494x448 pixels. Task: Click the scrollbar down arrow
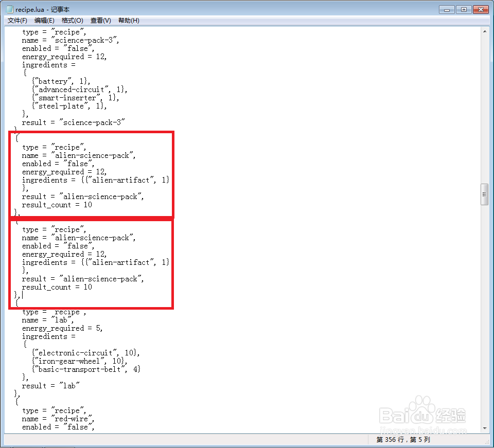click(485, 428)
